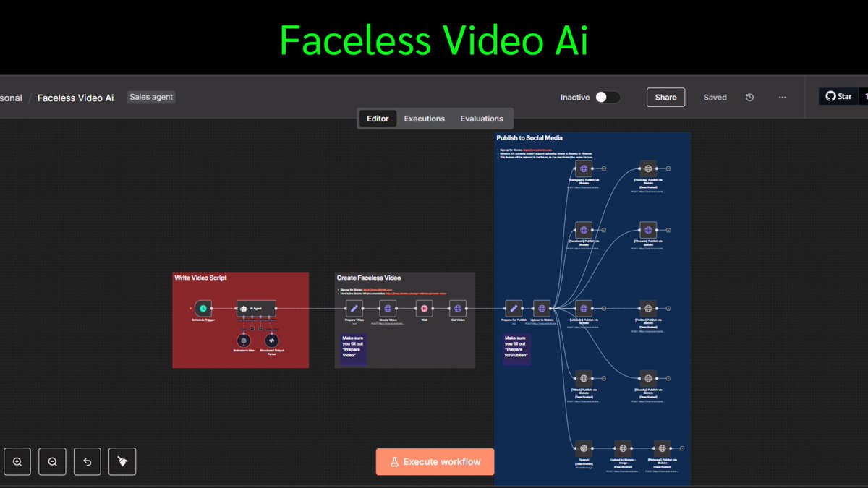Select the Facebook Publish via Blotato node
Screen dimensions: 868x488
pos(584,230)
